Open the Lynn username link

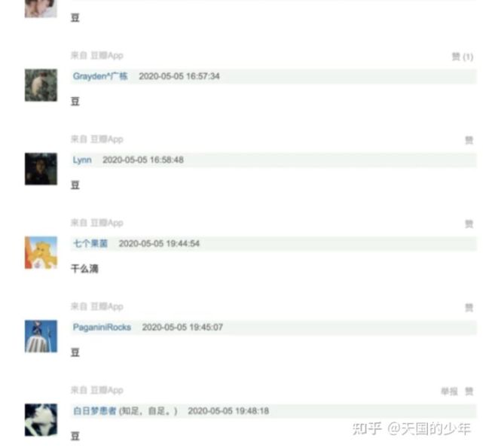[x=82, y=160]
